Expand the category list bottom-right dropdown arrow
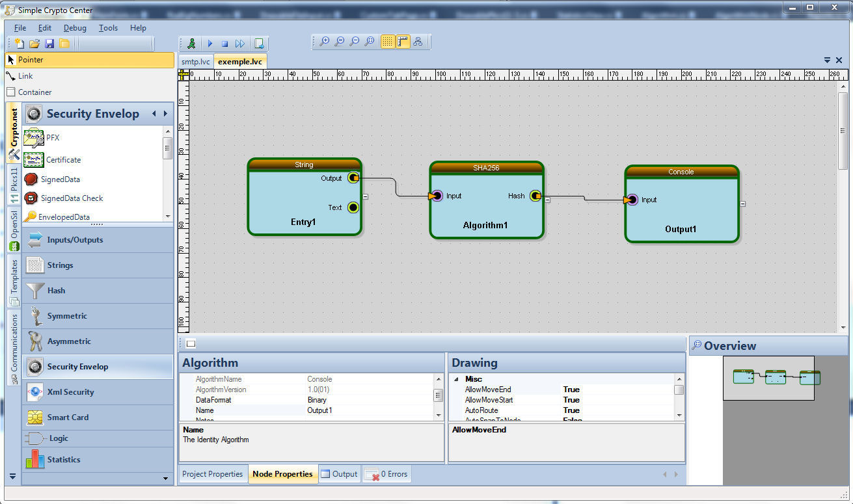The width and height of the screenshot is (853, 504). click(165, 479)
